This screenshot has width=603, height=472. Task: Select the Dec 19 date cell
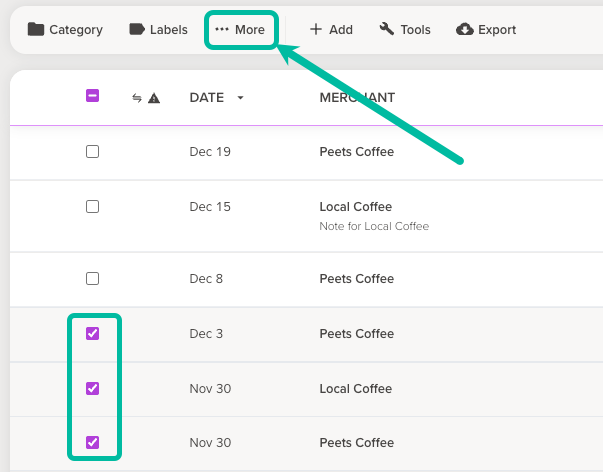210,152
